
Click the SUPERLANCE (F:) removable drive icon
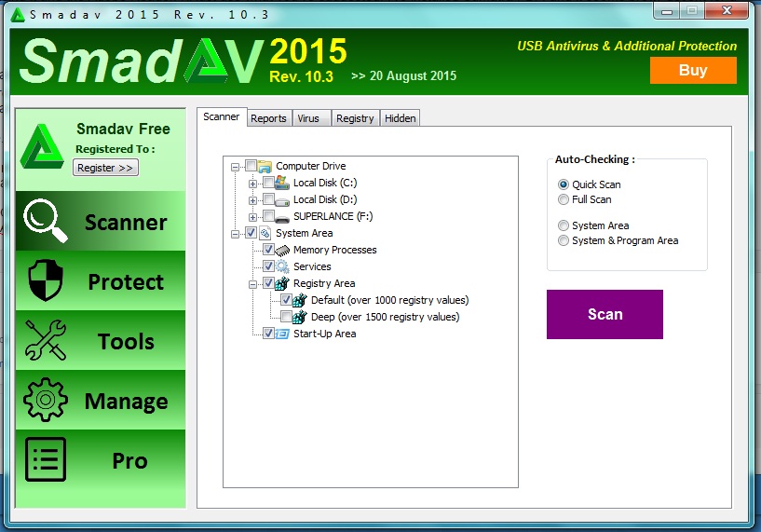click(x=282, y=217)
